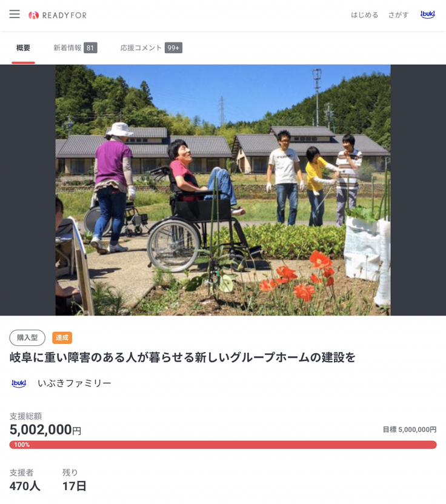The width and height of the screenshot is (446, 504).
Task: Click the red 100% progress bar
Action: [223, 445]
